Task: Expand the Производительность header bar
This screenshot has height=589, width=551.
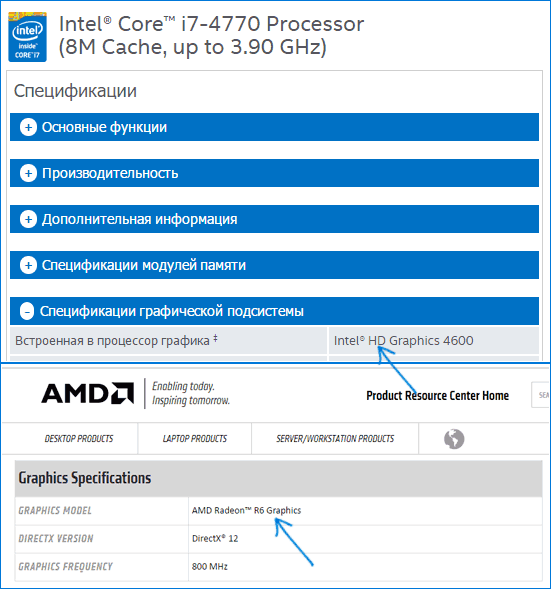Action: (274, 173)
